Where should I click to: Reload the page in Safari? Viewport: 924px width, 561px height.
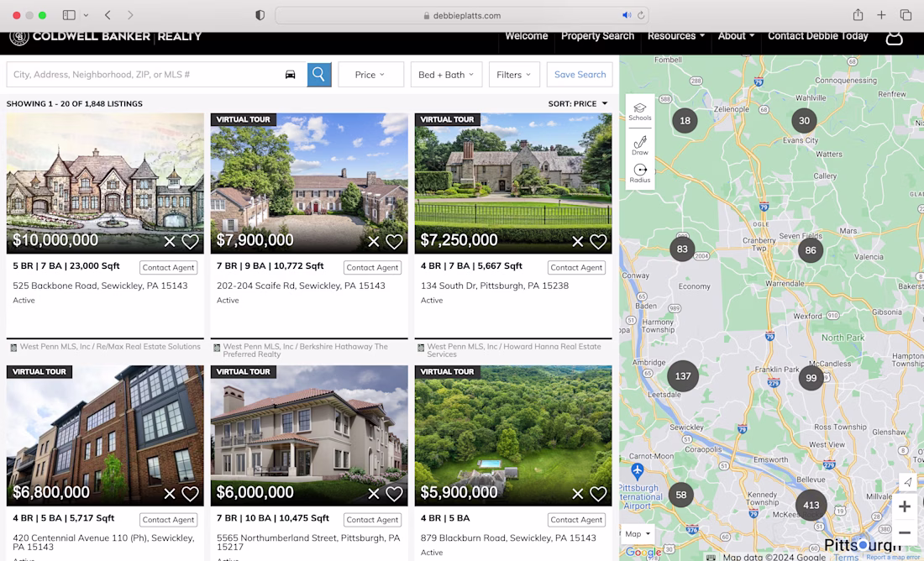pos(641,15)
